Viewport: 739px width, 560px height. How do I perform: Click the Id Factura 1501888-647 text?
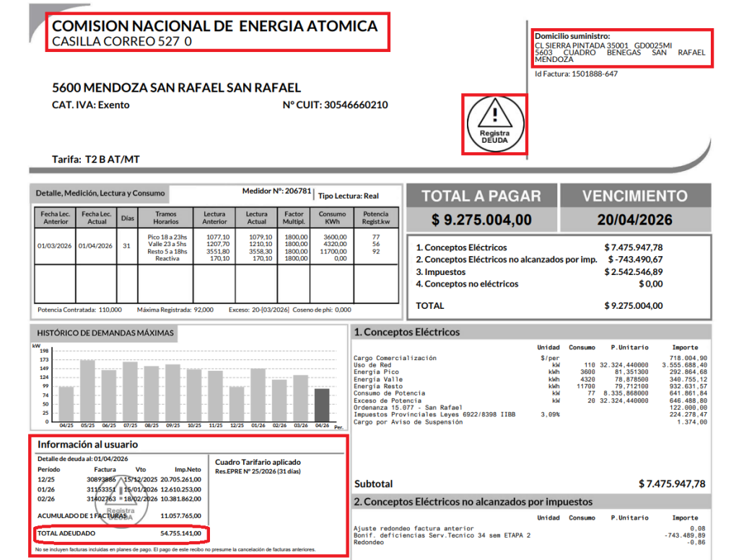[576, 74]
